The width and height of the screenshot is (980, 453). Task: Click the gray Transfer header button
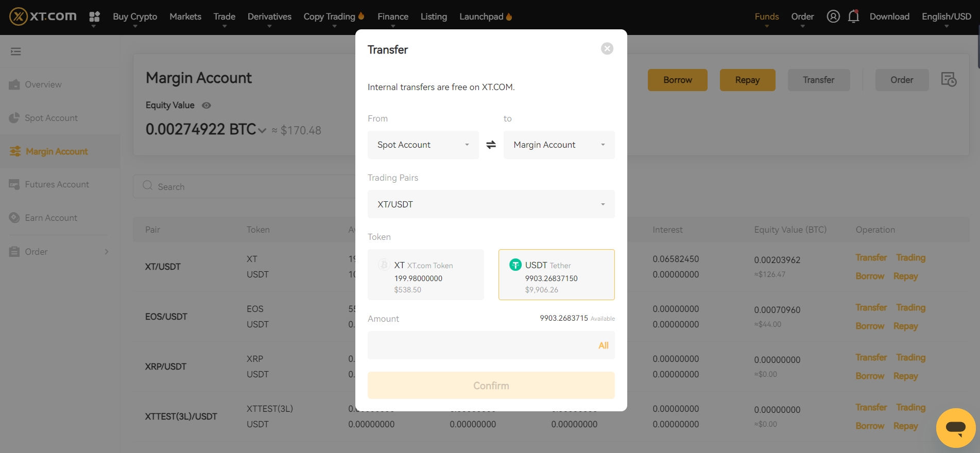(x=819, y=80)
